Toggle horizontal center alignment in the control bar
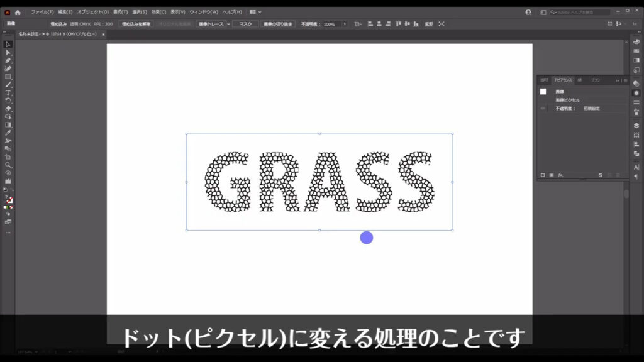The image size is (644, 362). point(379,24)
